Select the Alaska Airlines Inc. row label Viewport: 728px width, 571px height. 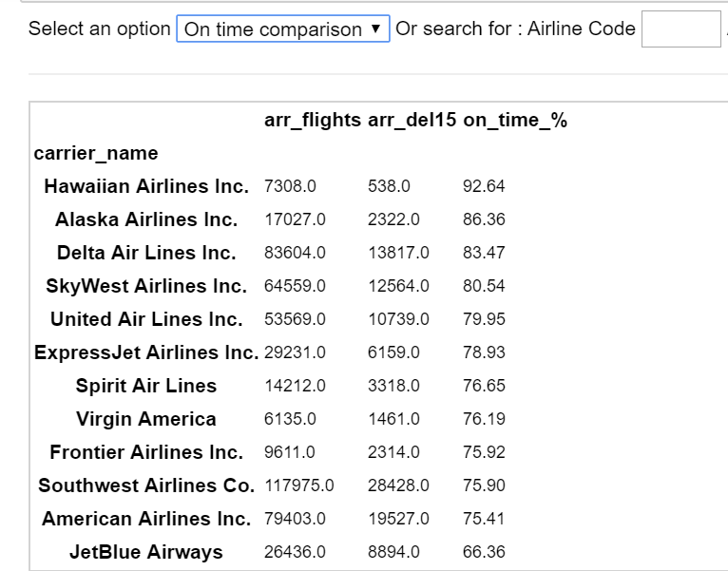tap(146, 219)
